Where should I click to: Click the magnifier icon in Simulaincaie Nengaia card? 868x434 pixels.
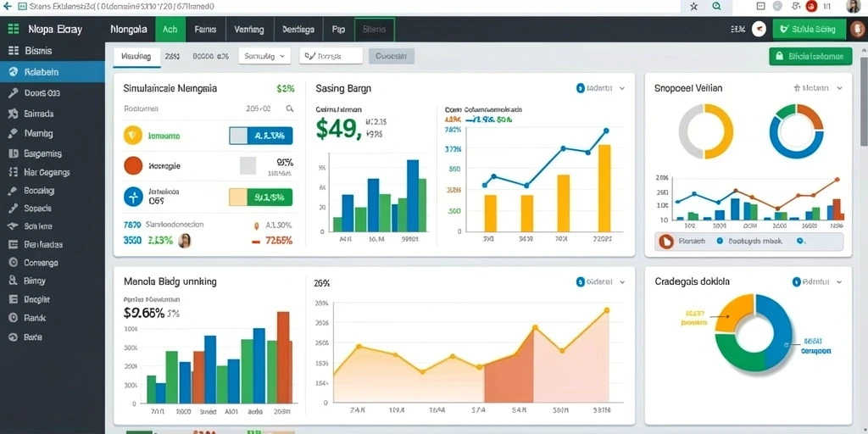click(290, 109)
